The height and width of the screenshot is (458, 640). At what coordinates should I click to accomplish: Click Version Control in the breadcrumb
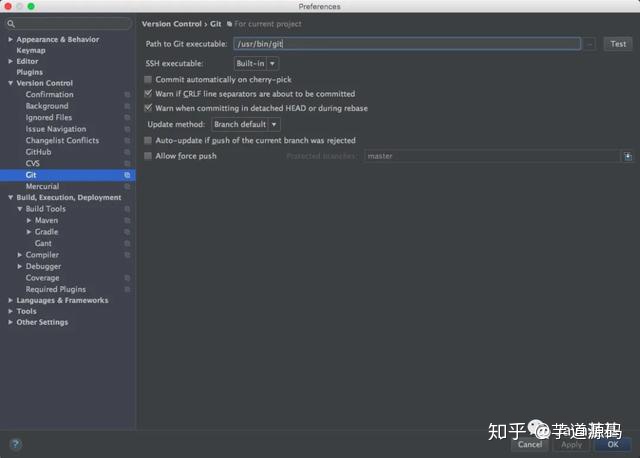[172, 24]
